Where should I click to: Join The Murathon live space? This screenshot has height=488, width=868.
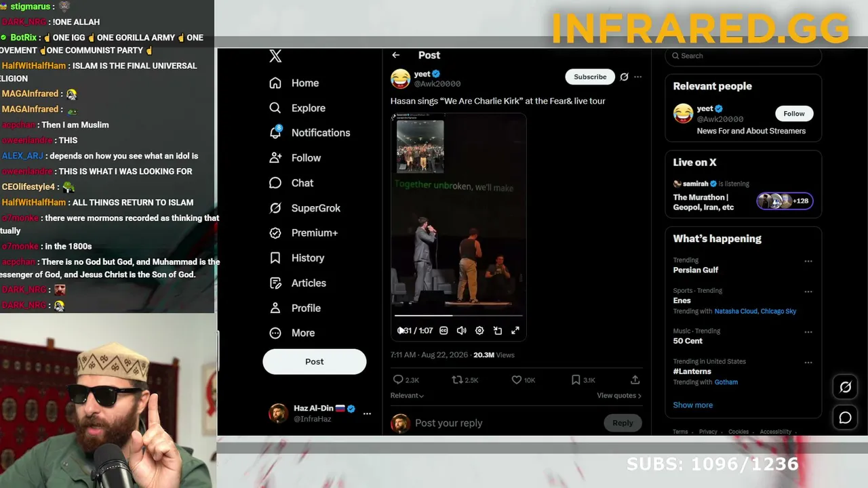pos(703,202)
